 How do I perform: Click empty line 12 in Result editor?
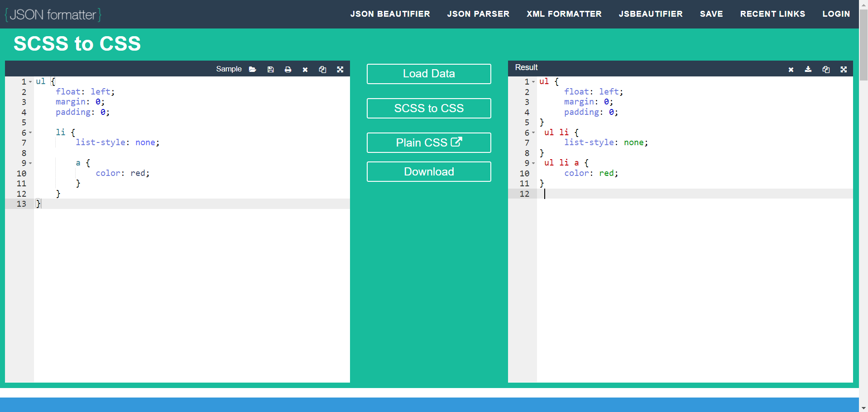click(x=695, y=194)
